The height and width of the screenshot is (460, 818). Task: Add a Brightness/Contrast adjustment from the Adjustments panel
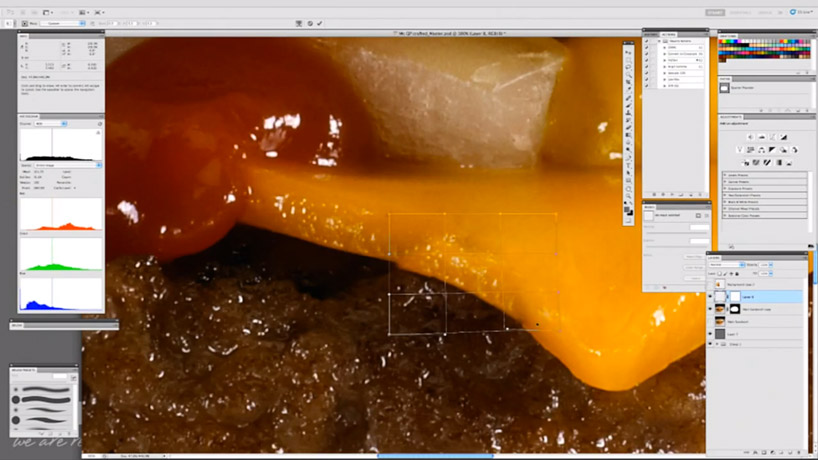(x=750, y=137)
